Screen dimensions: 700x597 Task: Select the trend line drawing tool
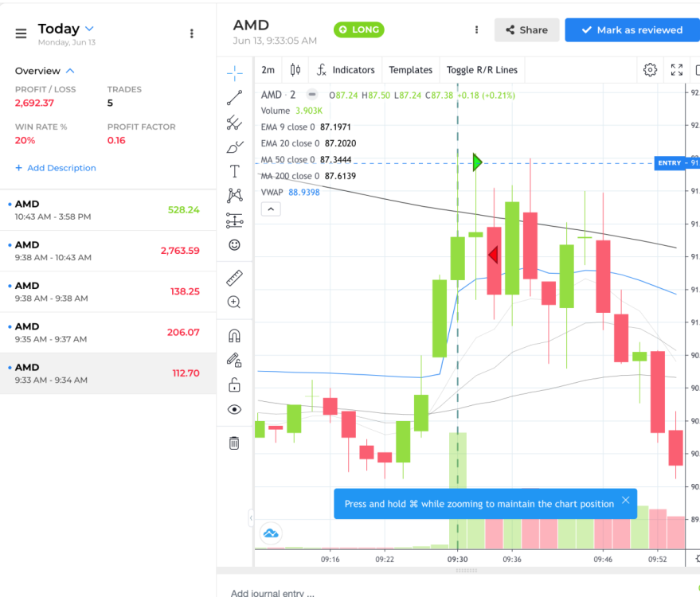coord(234,98)
